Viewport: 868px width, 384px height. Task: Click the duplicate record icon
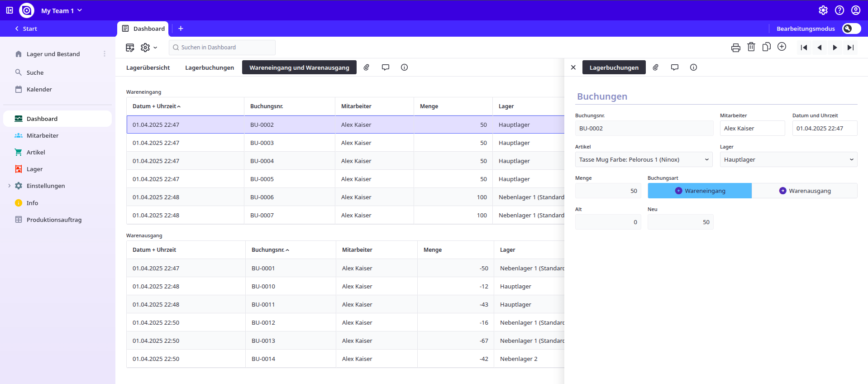tap(766, 47)
